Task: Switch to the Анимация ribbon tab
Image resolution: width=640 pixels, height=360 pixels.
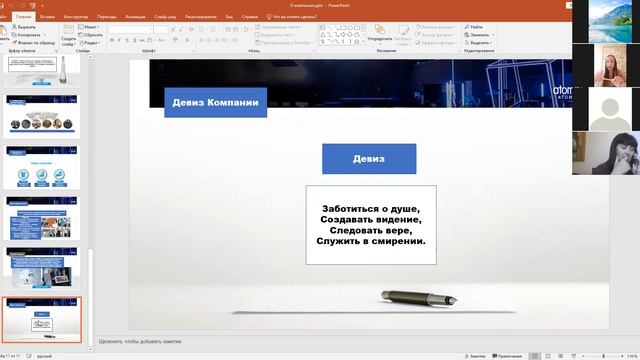Action: (x=135, y=17)
